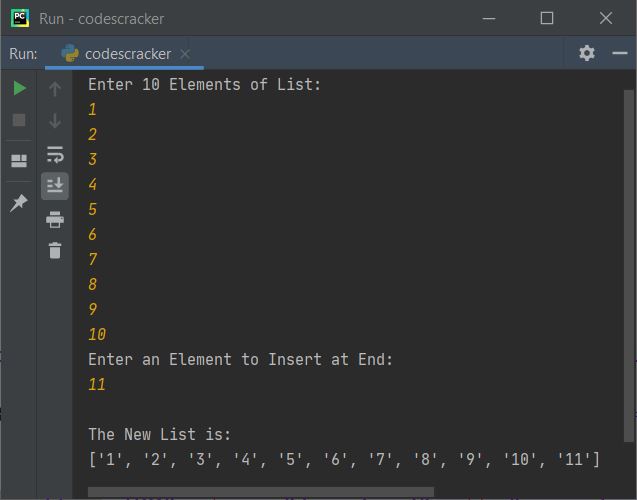
Task: Click the Up the Stack Trace arrow
Action: click(x=55, y=89)
